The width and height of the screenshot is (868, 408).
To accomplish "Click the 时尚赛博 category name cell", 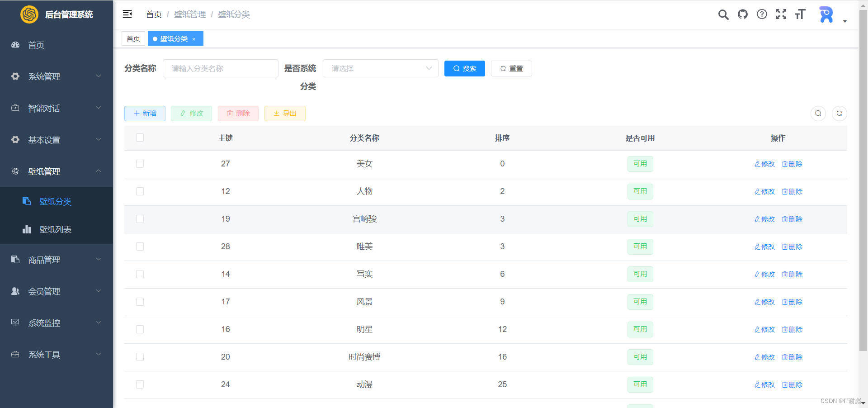I will pos(364,357).
